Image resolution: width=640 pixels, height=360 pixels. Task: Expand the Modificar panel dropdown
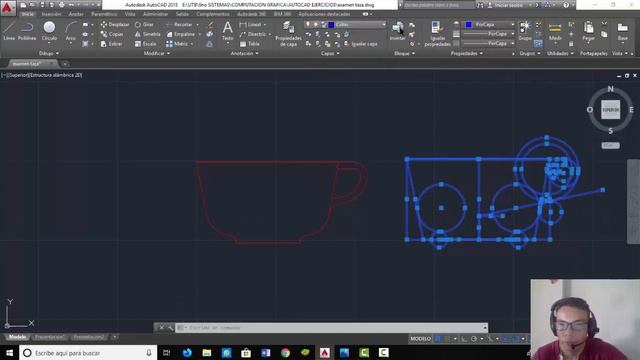point(157,53)
